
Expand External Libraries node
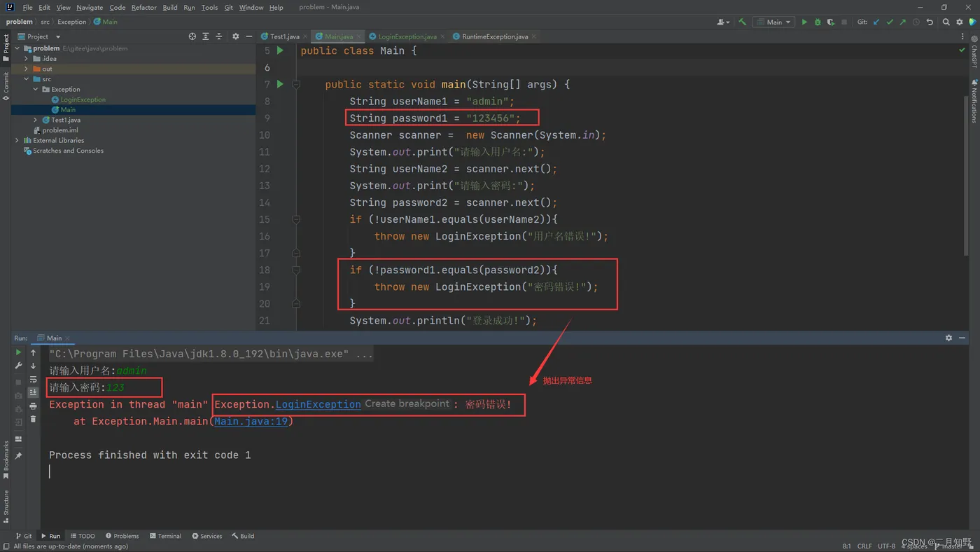click(17, 140)
